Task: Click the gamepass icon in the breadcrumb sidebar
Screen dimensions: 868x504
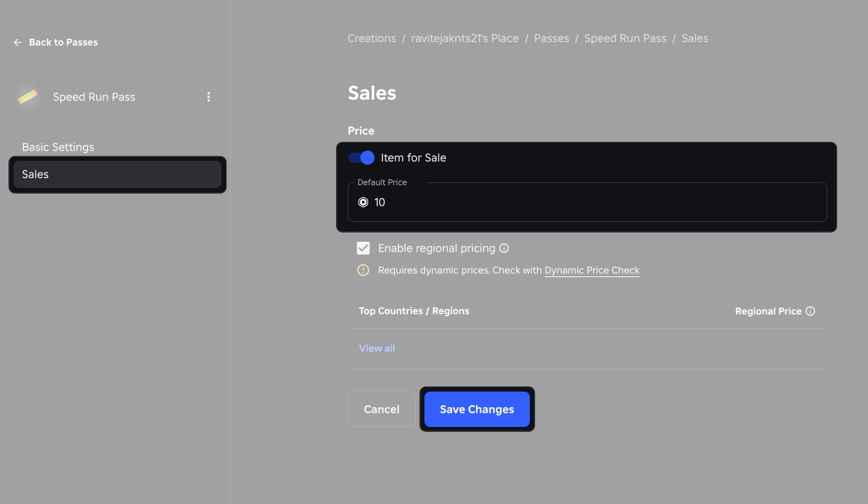Action: (x=27, y=96)
